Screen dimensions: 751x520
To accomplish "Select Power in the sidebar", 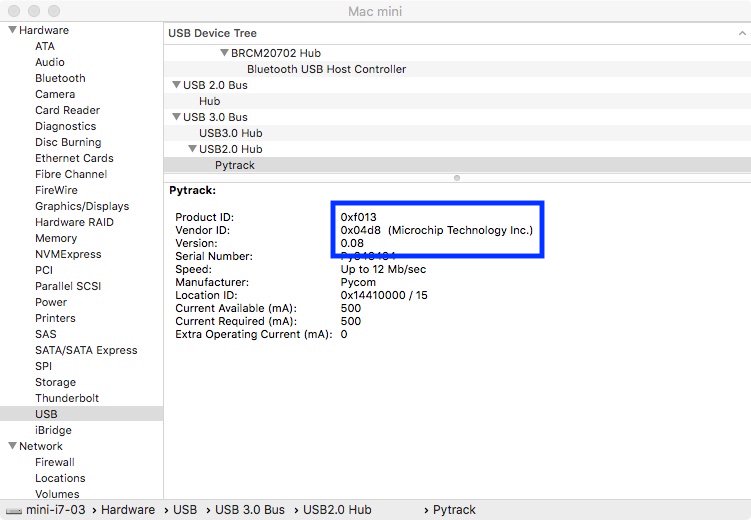I will [x=51, y=302].
